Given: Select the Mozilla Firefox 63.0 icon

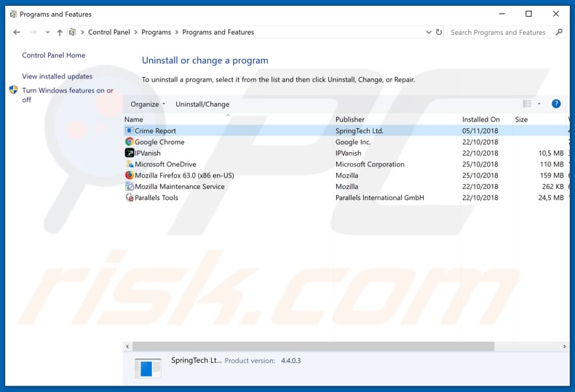Looking at the screenshot, I should tap(129, 175).
